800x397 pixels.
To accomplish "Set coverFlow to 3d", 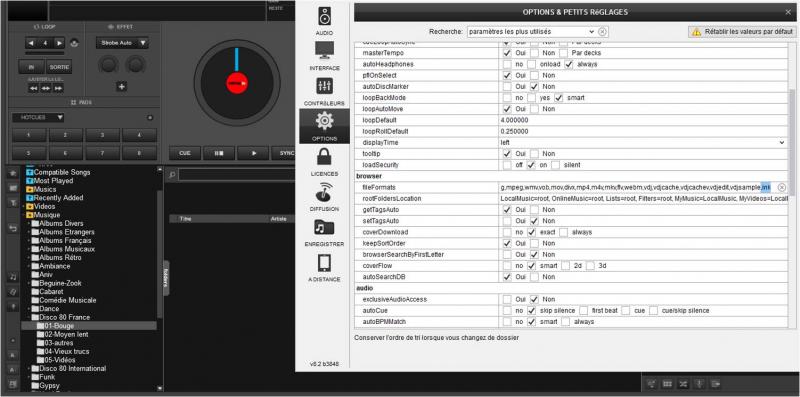I will pyautogui.click(x=590, y=266).
